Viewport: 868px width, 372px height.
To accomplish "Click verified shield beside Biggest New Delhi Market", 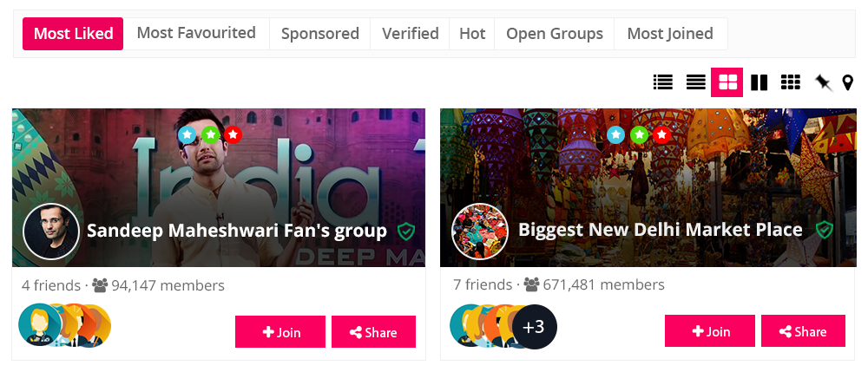I will [x=825, y=230].
